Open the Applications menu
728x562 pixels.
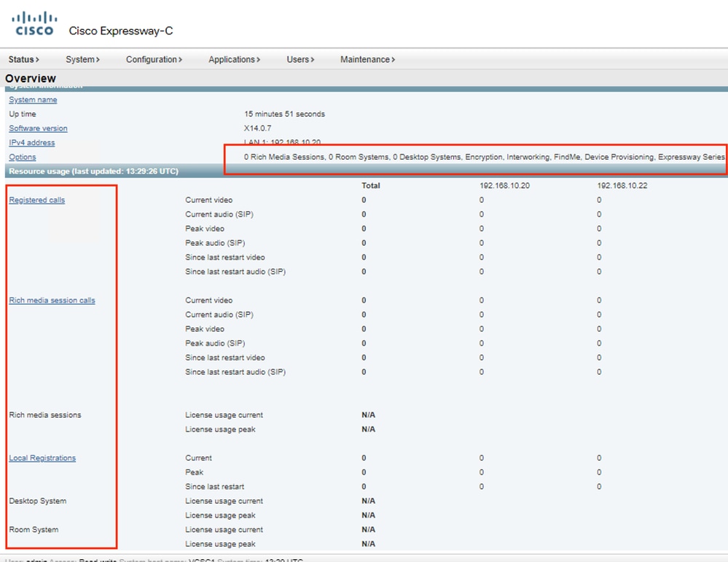coord(235,60)
